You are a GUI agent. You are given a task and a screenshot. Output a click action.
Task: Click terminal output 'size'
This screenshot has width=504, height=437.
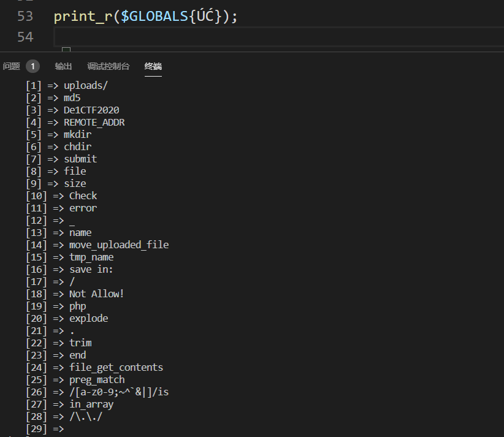click(x=75, y=184)
